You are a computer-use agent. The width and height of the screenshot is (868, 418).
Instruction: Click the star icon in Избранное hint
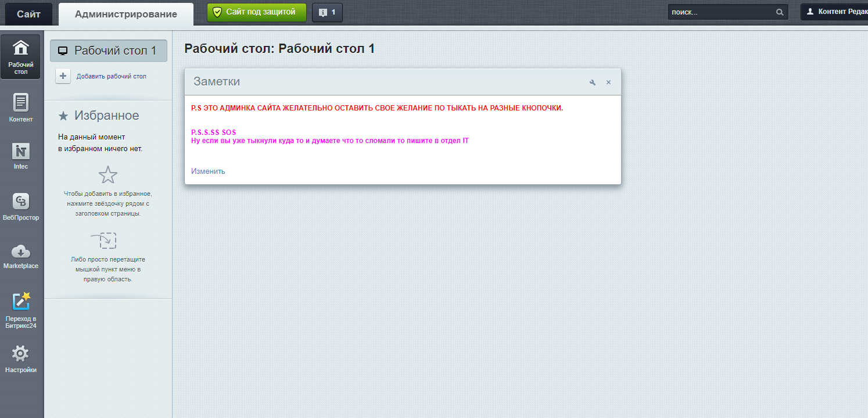tap(108, 175)
